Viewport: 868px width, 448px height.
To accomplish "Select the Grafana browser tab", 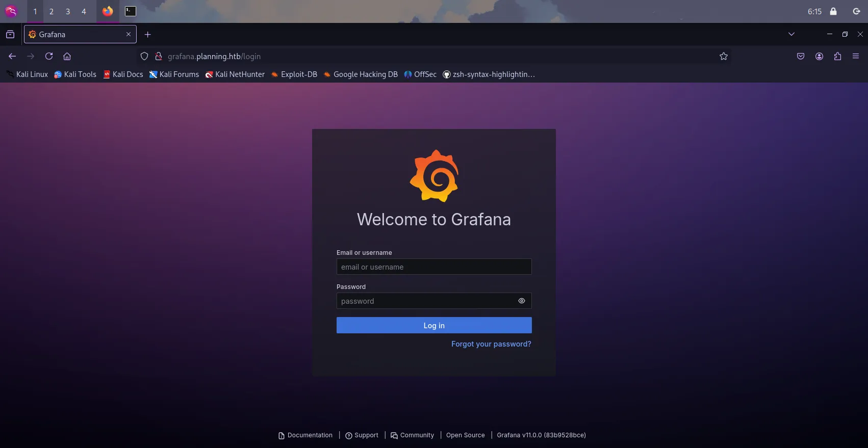I will point(80,34).
